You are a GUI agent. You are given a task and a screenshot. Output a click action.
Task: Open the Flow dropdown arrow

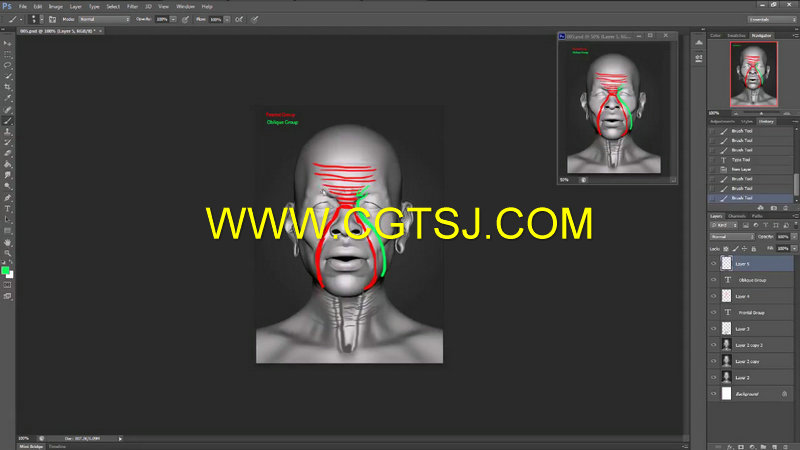point(227,19)
